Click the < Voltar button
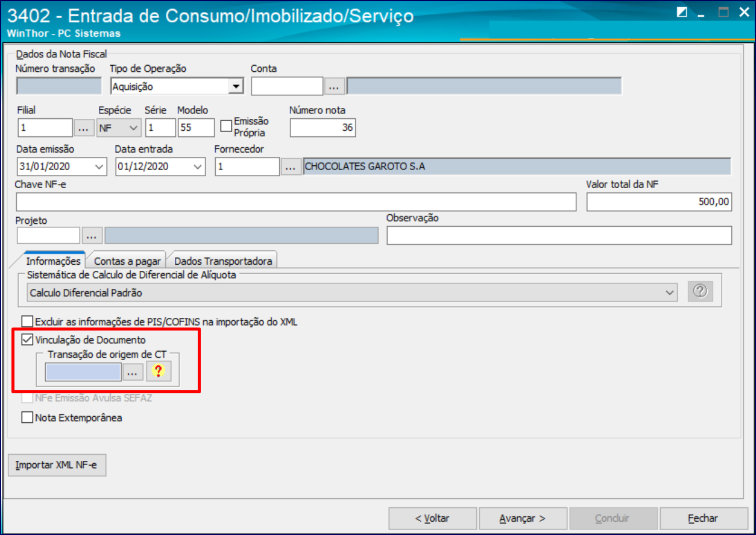Viewport: 756px width, 535px height. 433,518
